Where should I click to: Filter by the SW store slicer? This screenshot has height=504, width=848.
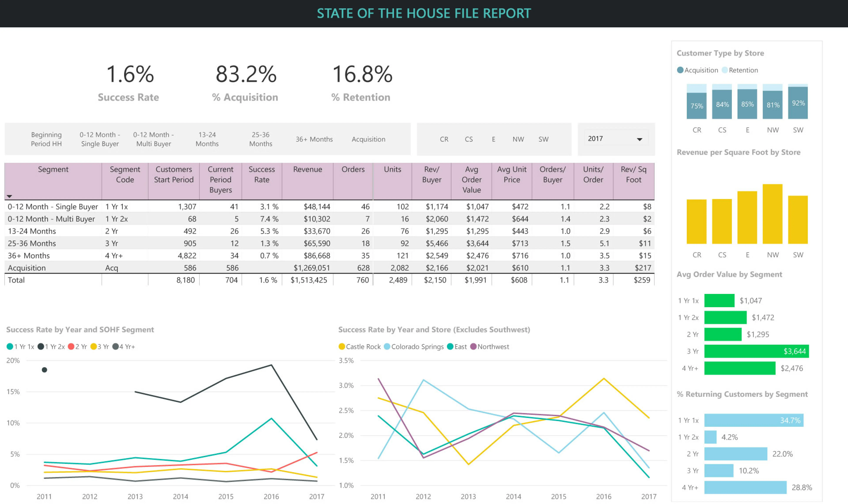[543, 139]
